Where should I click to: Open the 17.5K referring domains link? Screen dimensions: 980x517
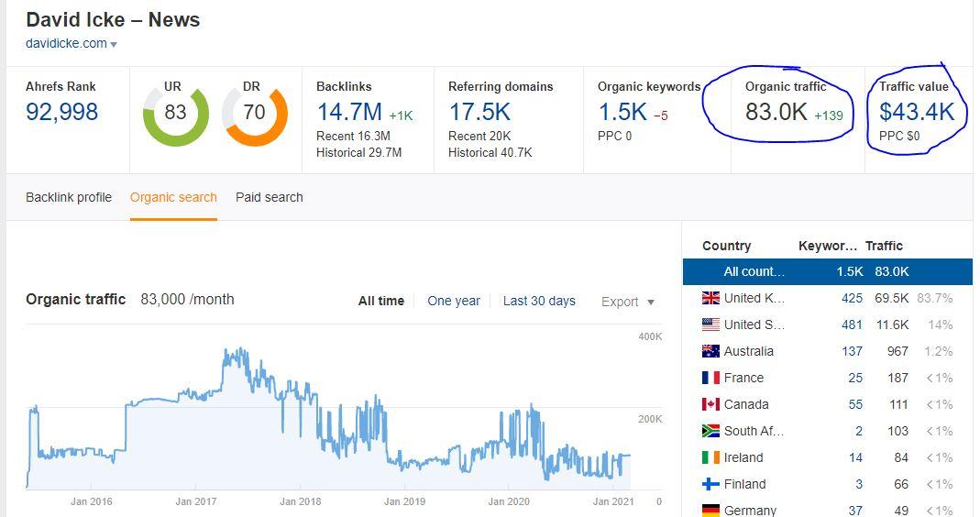point(479,113)
